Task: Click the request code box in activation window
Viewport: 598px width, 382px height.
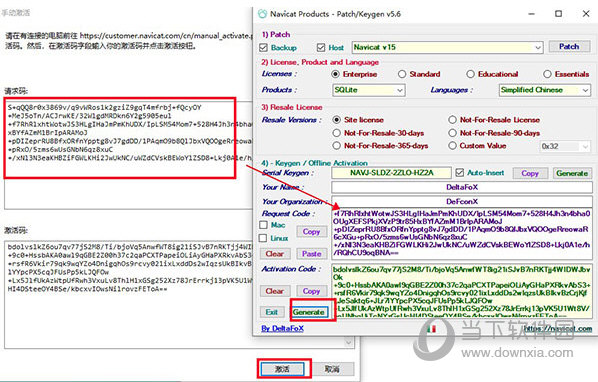Action: [x=128, y=154]
